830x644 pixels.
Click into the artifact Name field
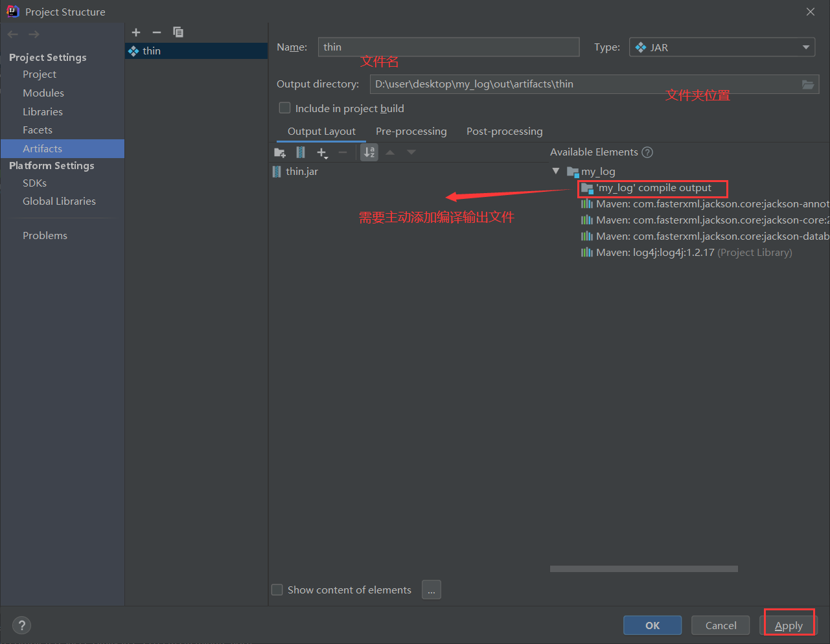[448, 47]
